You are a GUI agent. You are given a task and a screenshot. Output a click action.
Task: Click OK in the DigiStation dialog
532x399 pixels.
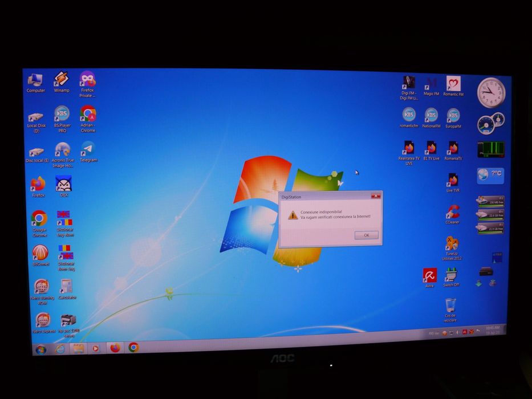(x=367, y=235)
